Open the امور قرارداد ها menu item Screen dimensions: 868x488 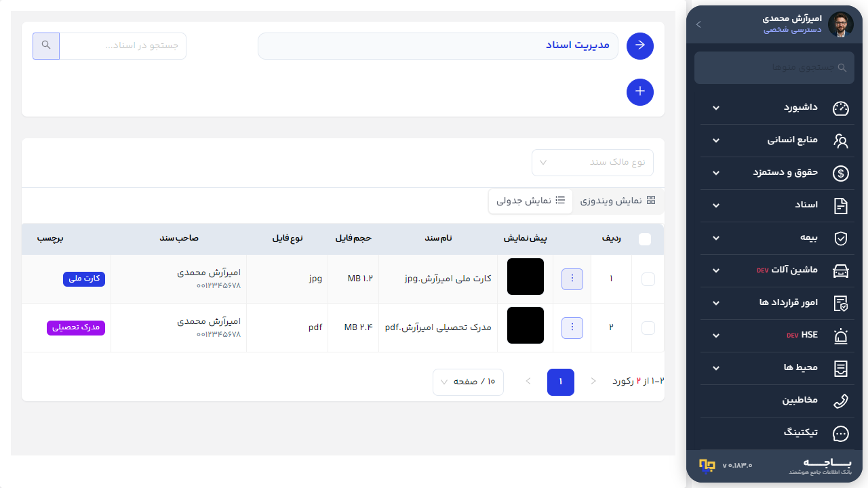tap(776, 304)
